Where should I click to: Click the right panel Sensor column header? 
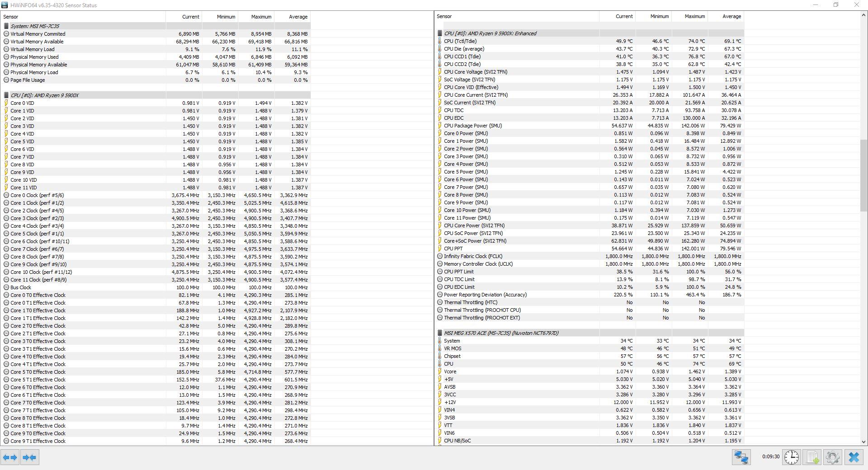coord(517,16)
